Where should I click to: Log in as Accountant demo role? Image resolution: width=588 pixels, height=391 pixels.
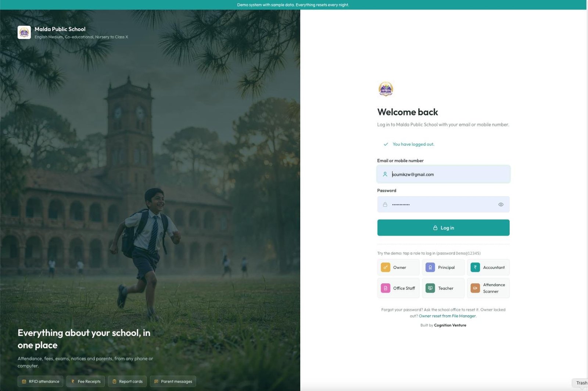tap(488, 267)
